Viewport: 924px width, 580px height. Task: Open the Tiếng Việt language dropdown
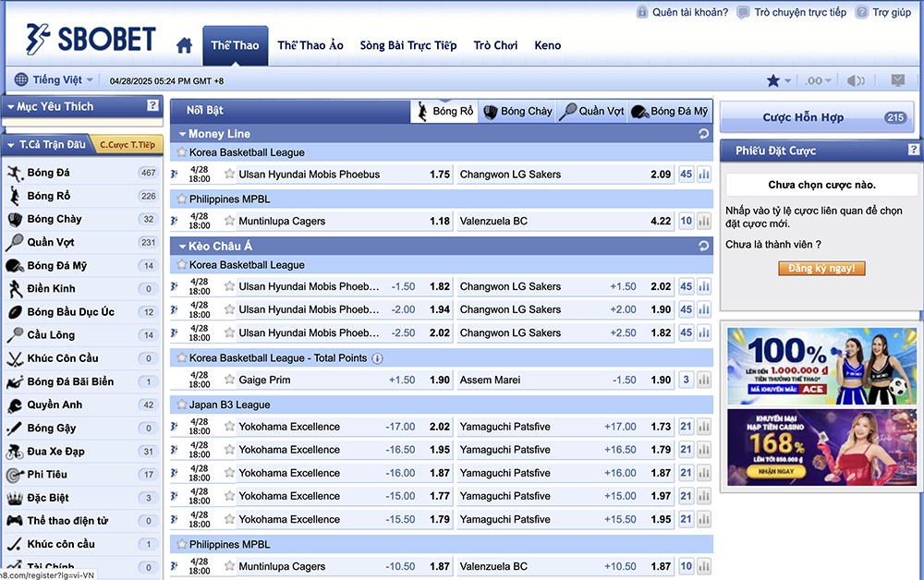click(x=55, y=79)
